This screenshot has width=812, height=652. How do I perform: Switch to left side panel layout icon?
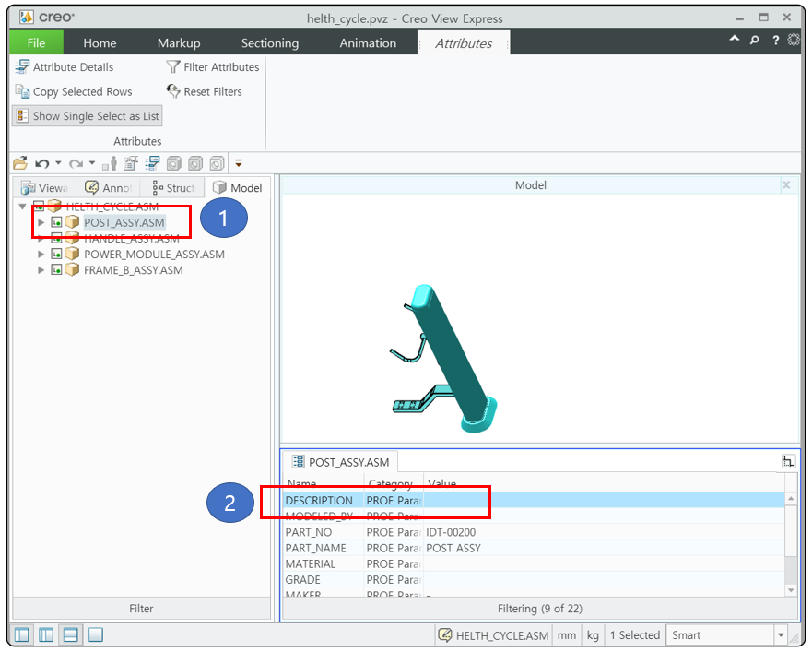[x=22, y=634]
